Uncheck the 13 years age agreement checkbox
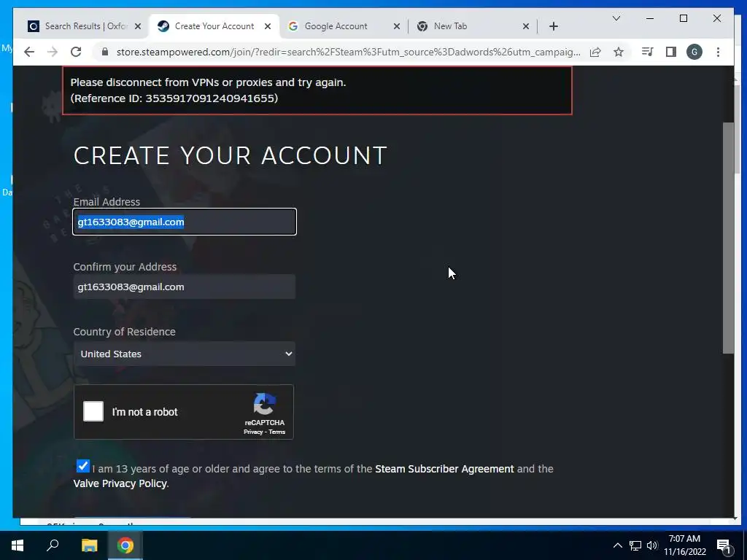The width and height of the screenshot is (747, 560). 82,466
